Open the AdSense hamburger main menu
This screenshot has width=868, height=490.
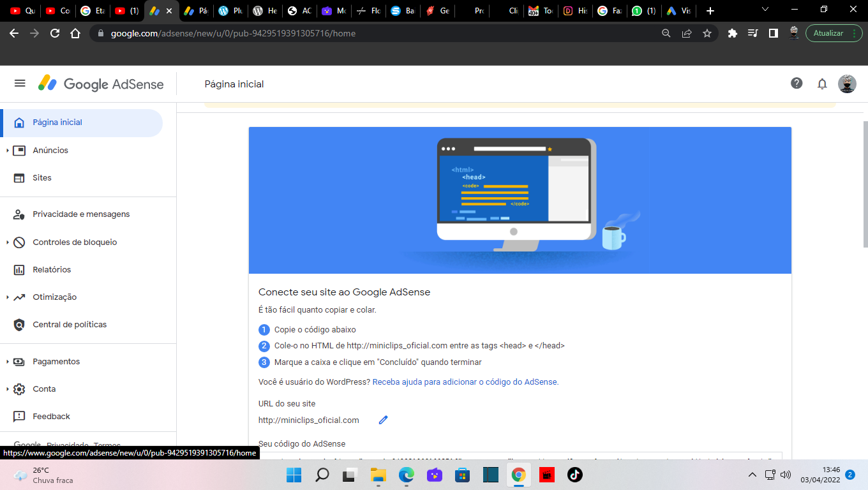pyautogui.click(x=20, y=84)
